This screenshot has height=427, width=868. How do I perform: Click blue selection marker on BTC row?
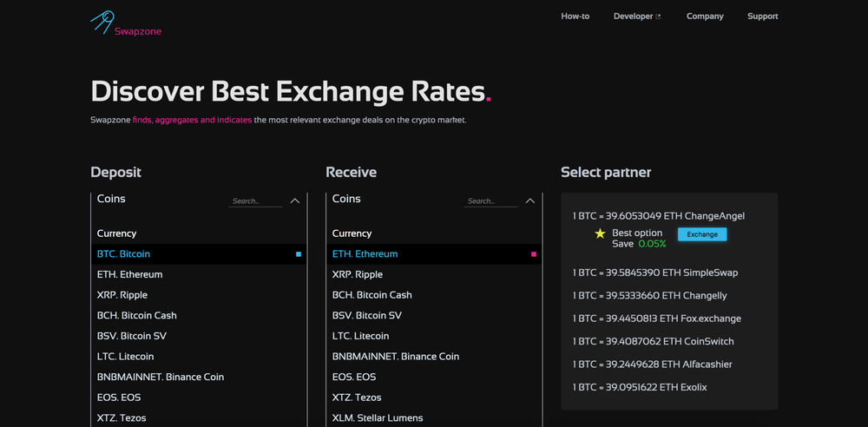point(299,254)
